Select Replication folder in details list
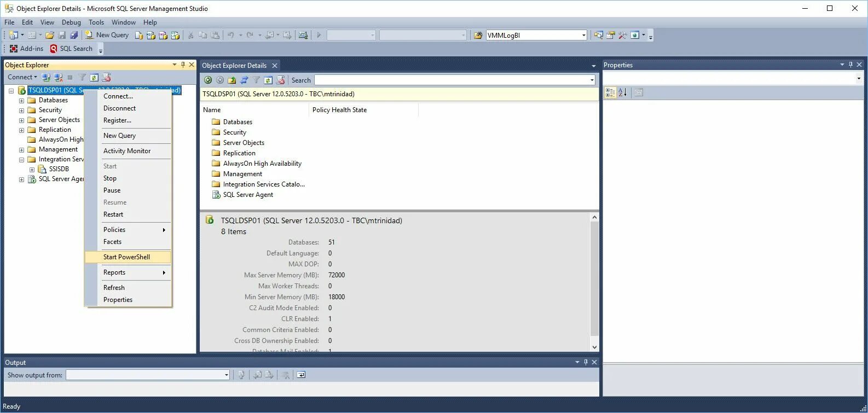 tap(234, 153)
